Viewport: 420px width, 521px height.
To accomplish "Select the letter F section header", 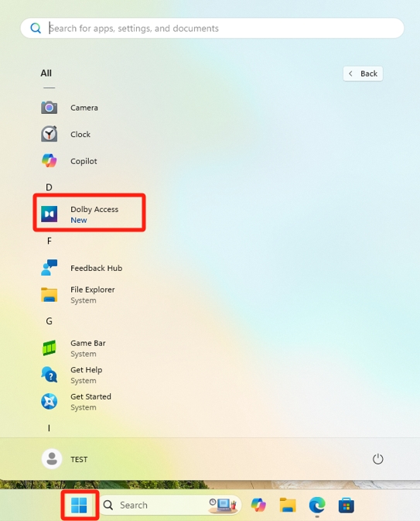I will (x=50, y=241).
